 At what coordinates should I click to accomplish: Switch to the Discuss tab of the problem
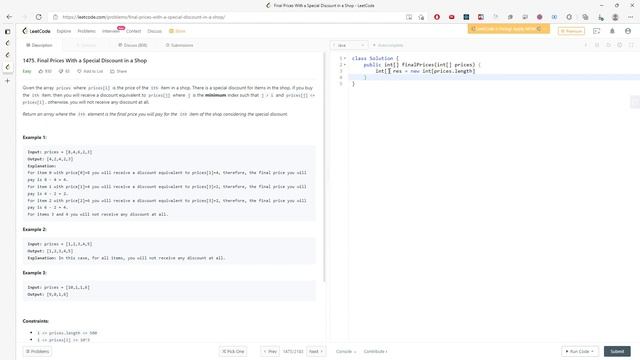click(133, 45)
